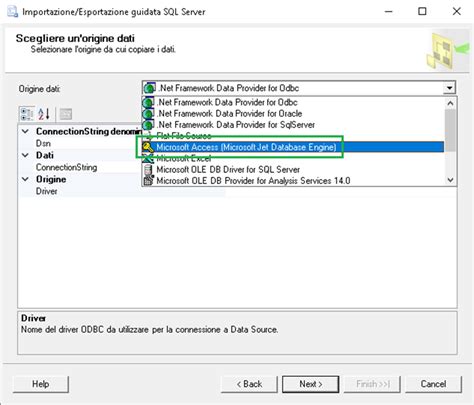
Task: Open the Origine dati combo box arrow
Action: [x=449, y=88]
